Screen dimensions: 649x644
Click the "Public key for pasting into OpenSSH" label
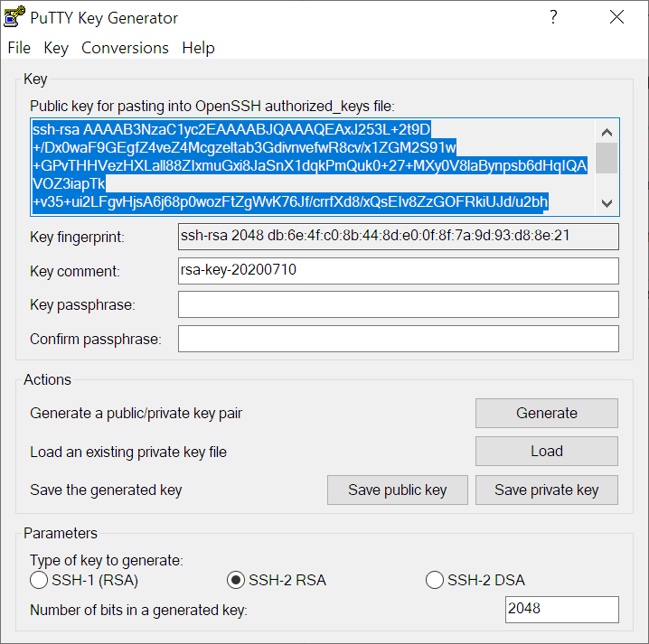(212, 107)
